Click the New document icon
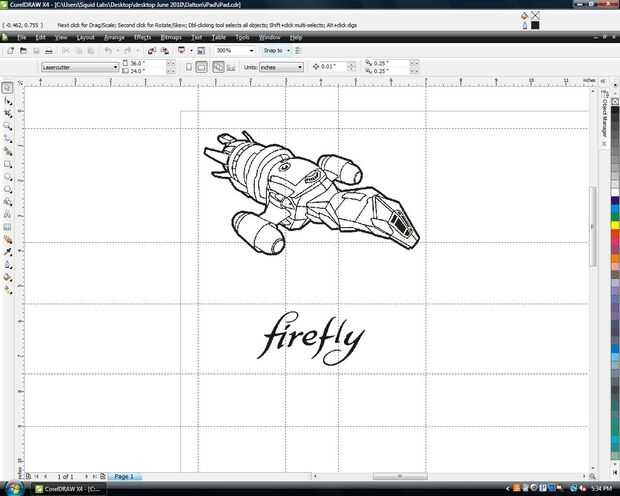Image resolution: width=620 pixels, height=496 pixels. pyautogui.click(x=11, y=51)
